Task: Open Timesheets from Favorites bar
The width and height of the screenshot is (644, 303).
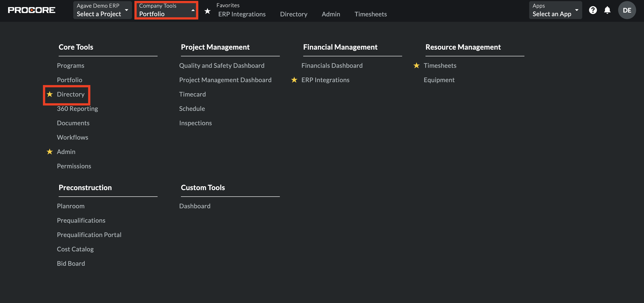Action: [x=370, y=14]
